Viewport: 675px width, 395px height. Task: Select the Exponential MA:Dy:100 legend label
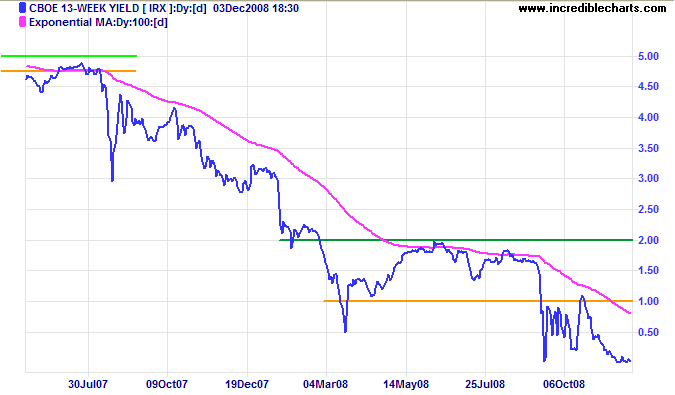coord(98,22)
